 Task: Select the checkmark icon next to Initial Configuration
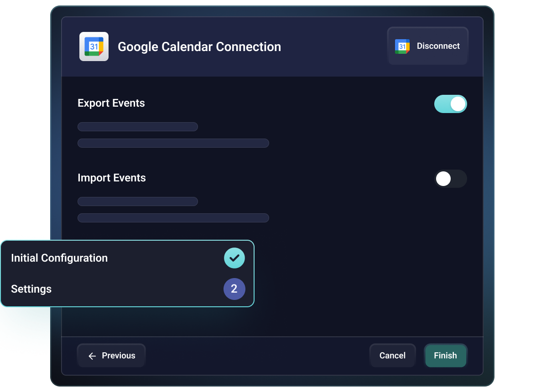[x=234, y=258]
